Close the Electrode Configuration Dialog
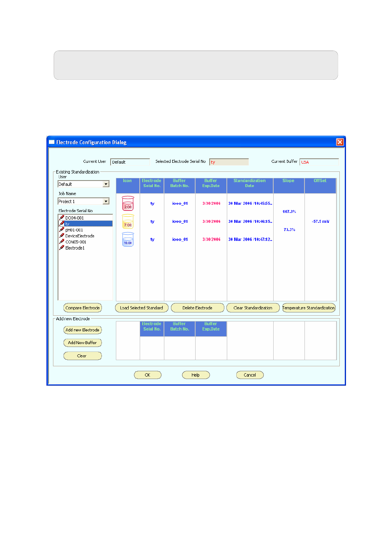This screenshot has height=555, width=392. (340, 142)
